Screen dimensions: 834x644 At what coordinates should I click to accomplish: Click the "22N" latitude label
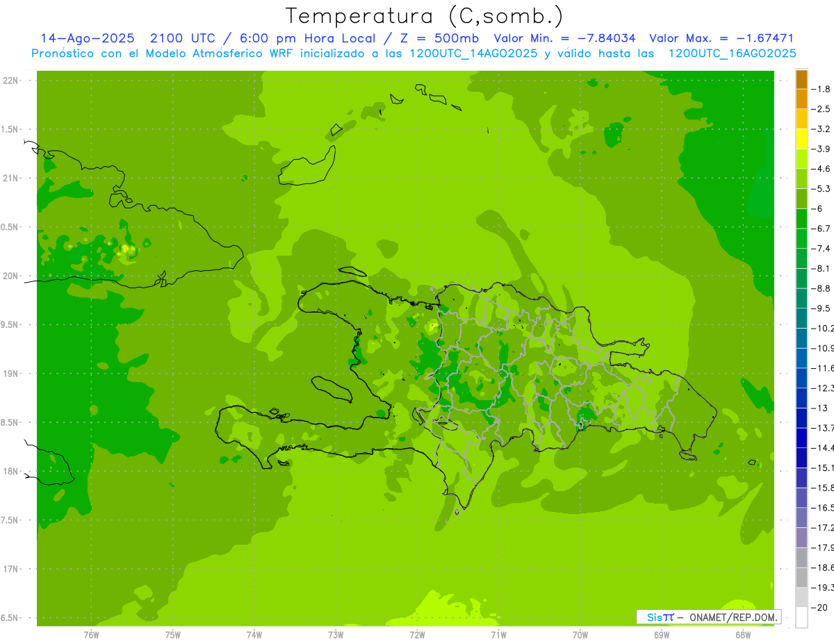10,81
